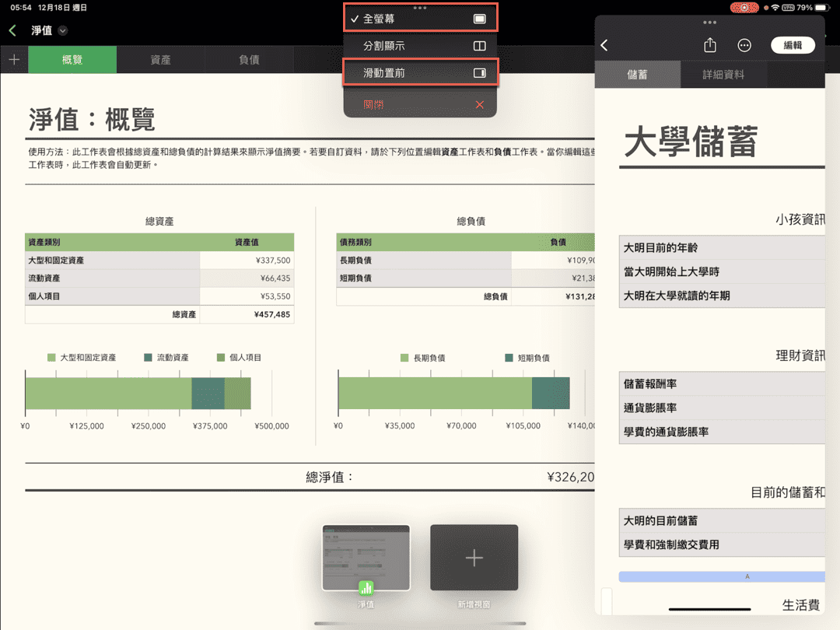Tap the battery indicator in status bar
The width and height of the screenshot is (840, 630).
821,8
